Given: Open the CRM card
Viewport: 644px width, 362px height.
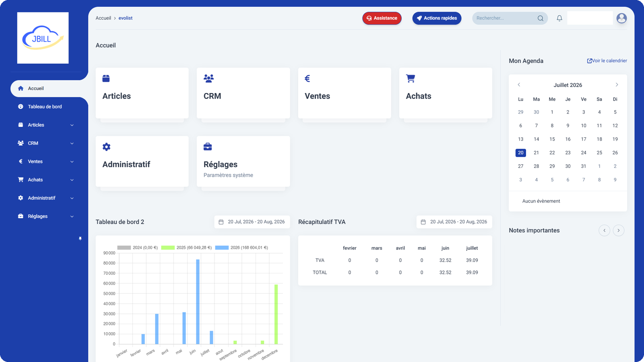Looking at the screenshot, I should pos(243,93).
